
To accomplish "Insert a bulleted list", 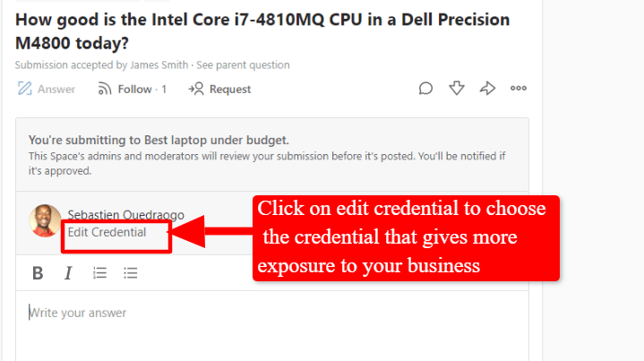I will [x=131, y=273].
